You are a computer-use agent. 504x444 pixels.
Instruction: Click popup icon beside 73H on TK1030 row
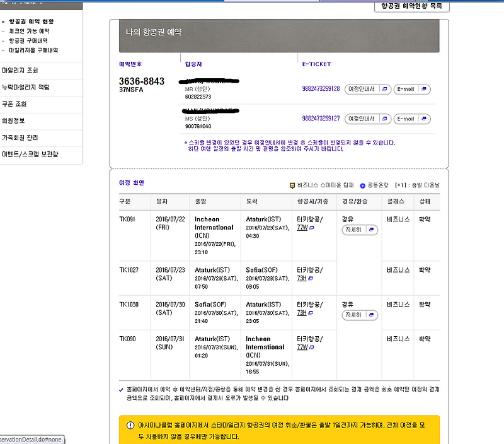click(311, 313)
